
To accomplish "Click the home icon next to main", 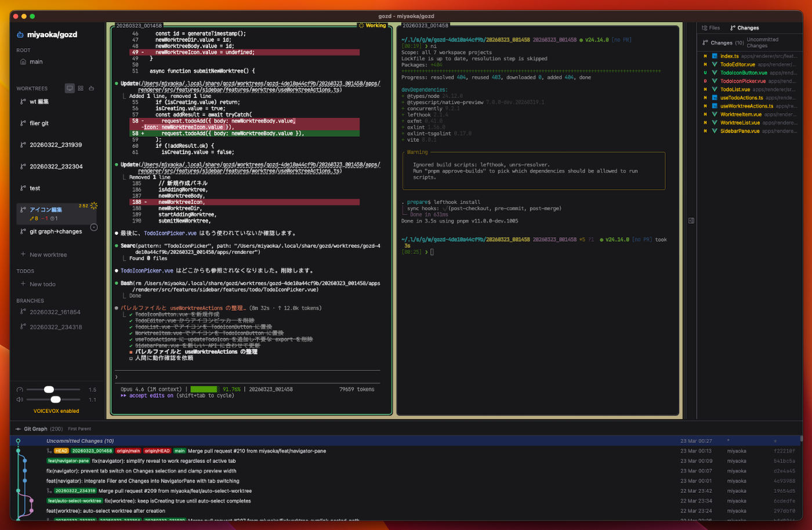I will [x=23, y=61].
